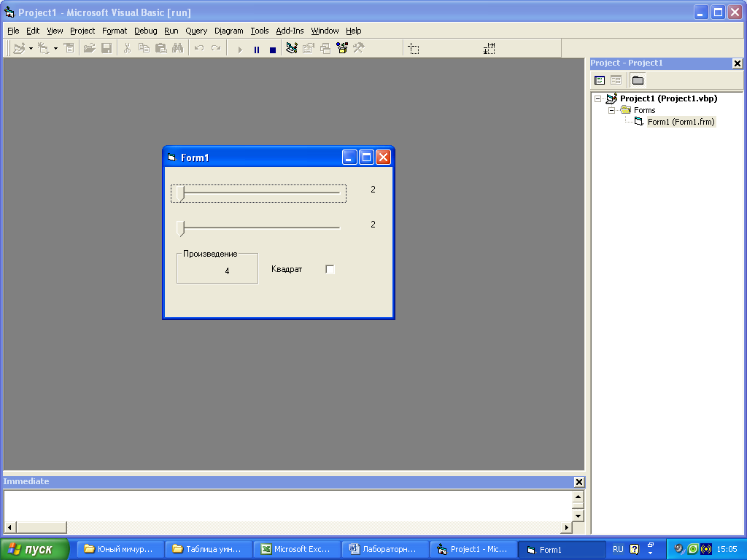Click the Break (pause) toolbar button
The image size is (747, 560).
(x=256, y=50)
